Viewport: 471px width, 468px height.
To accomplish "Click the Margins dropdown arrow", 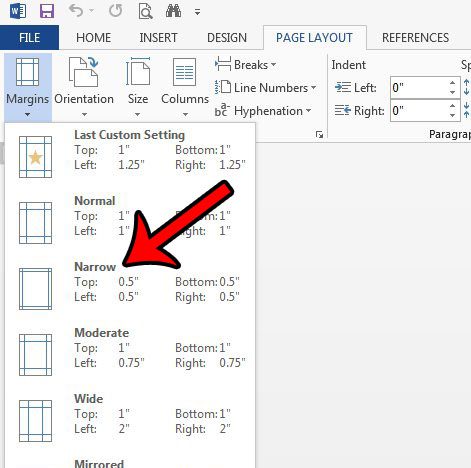I will point(27,115).
